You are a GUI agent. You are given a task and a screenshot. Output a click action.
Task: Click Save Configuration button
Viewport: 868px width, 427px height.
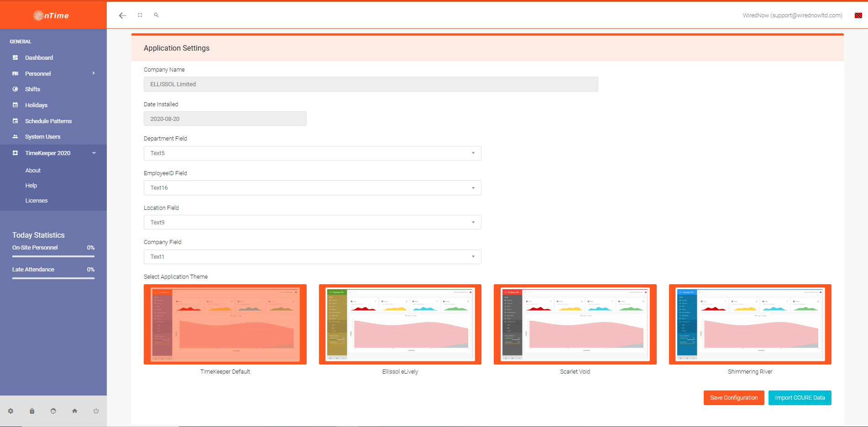734,398
